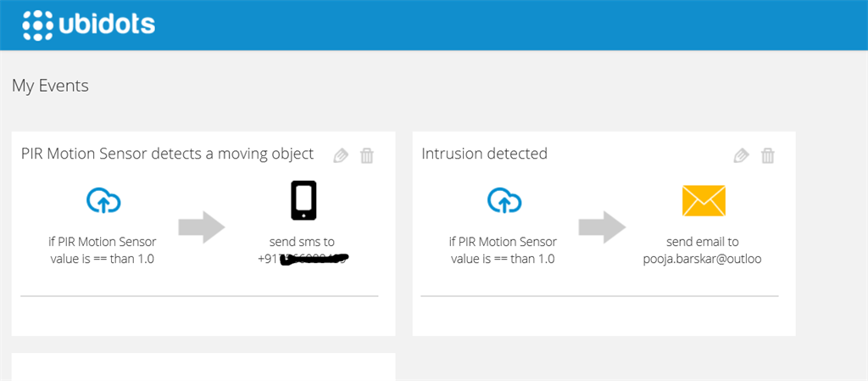This screenshot has width=868, height=381.
Task: Select the Intrusion event's sensor condition text
Action: click(504, 250)
